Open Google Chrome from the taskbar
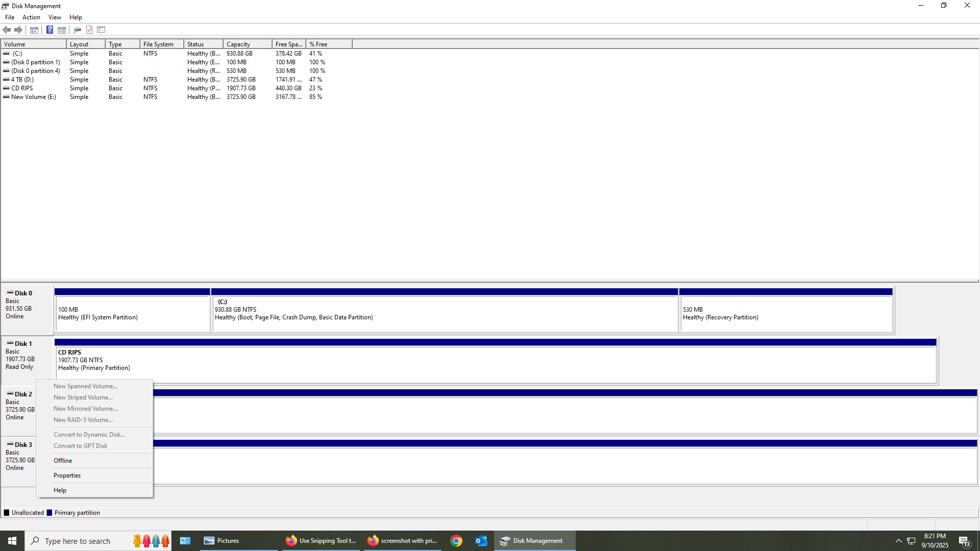This screenshot has height=551, width=980. (x=456, y=541)
